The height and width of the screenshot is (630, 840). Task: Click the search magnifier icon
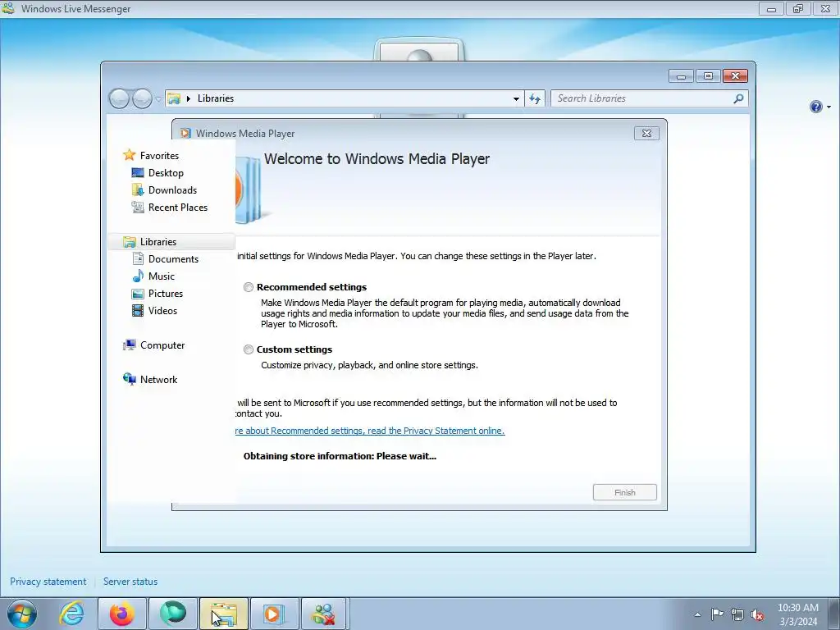click(x=738, y=98)
